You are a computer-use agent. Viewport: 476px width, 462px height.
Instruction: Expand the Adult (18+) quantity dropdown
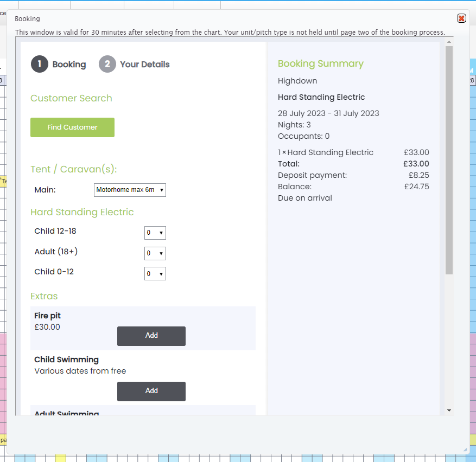[155, 253]
